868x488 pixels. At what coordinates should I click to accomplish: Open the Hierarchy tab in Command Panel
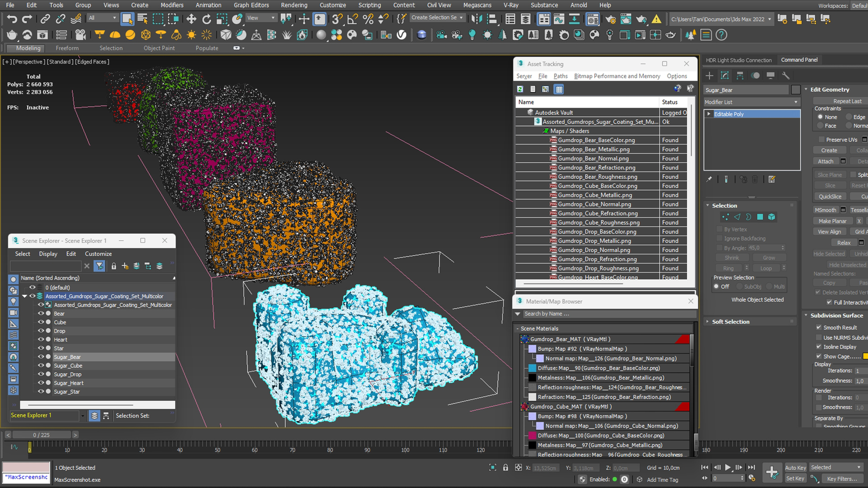pos(740,75)
